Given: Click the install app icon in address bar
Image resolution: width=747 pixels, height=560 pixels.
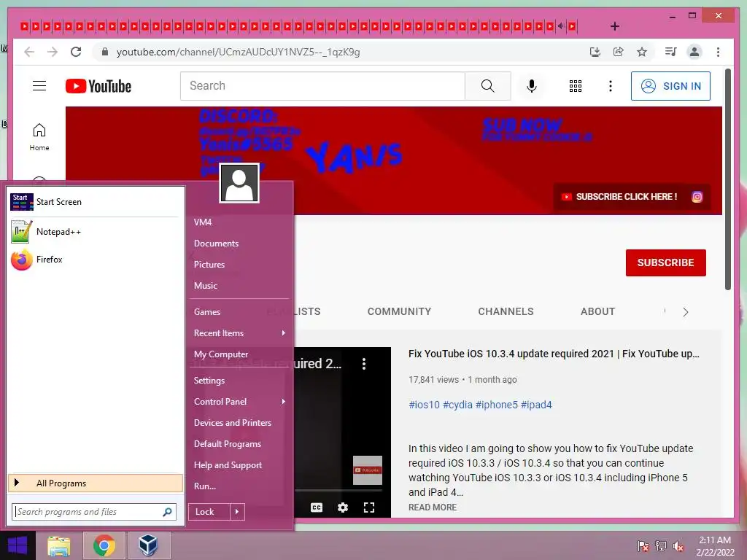Looking at the screenshot, I should 595,52.
